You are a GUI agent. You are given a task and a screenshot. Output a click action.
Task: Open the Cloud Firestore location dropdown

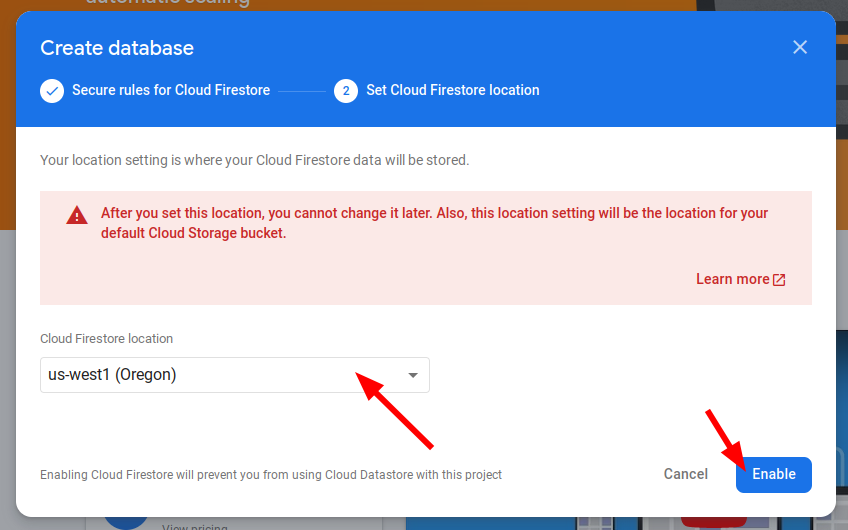click(235, 375)
